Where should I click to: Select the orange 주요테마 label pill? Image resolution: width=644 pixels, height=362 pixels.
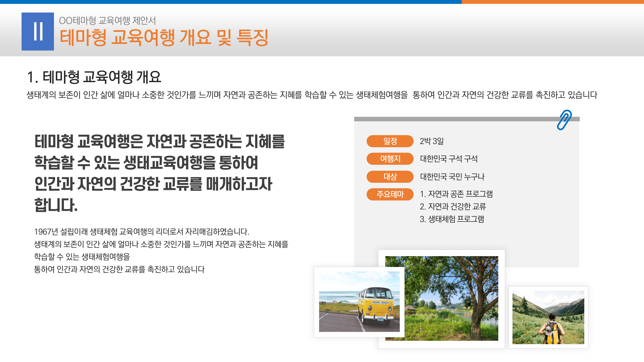[x=390, y=194]
